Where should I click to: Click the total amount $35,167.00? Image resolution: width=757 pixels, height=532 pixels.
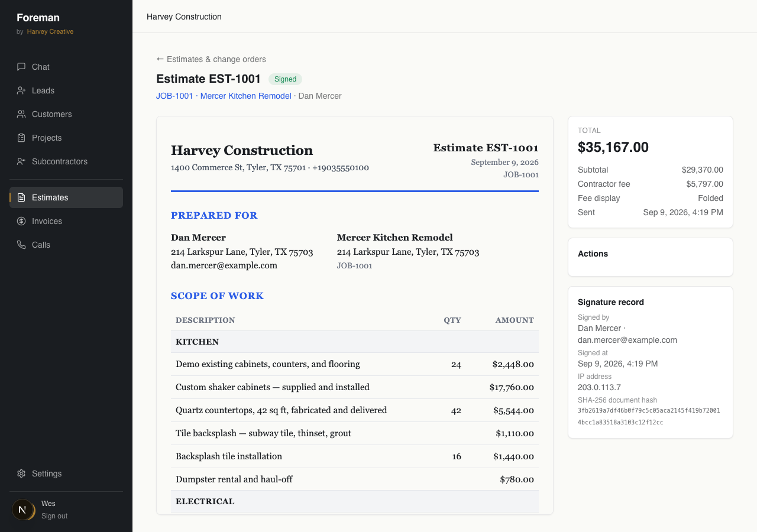(613, 147)
